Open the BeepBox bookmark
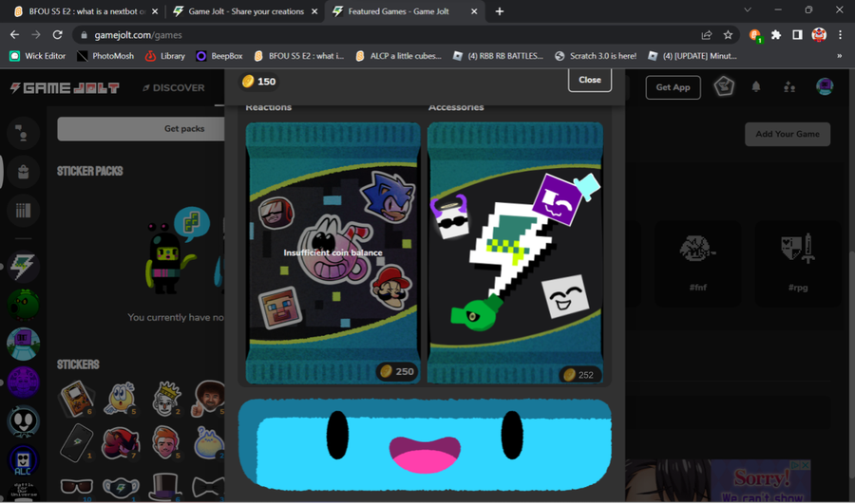 point(219,56)
